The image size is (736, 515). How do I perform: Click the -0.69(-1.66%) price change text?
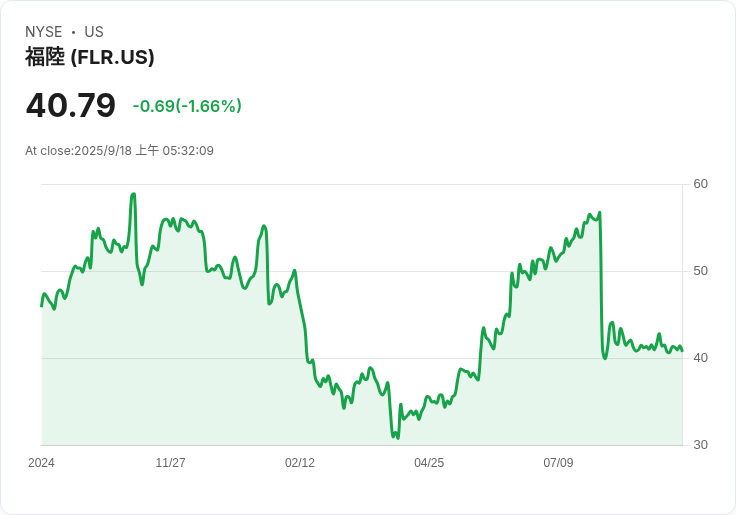[x=187, y=106]
